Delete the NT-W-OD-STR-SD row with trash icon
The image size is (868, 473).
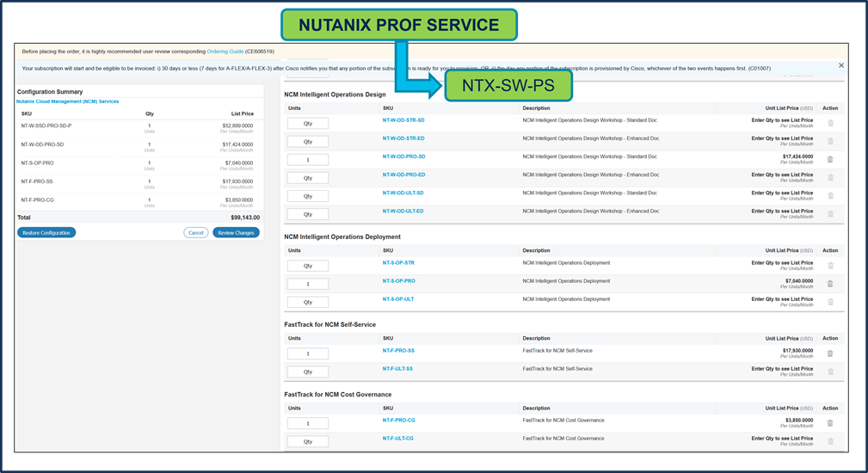[x=830, y=123]
